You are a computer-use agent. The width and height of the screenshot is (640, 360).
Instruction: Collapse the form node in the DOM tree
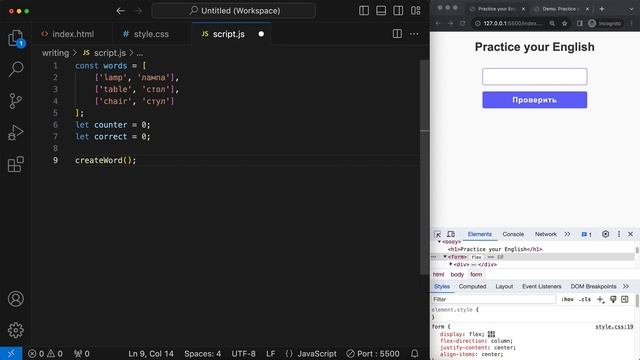(445, 257)
